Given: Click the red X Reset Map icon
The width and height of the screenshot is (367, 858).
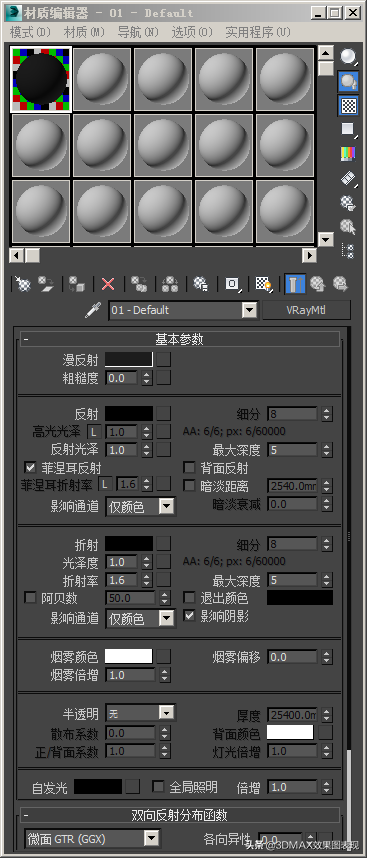Looking at the screenshot, I should [x=108, y=283].
